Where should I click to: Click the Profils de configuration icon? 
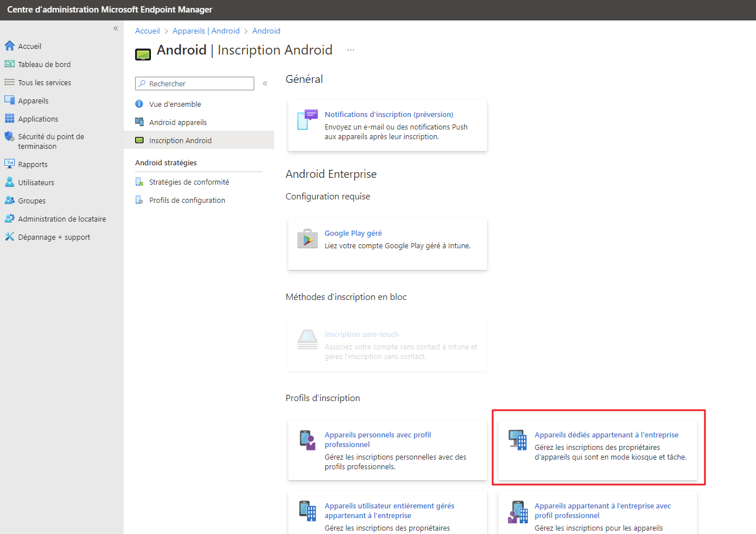pyautogui.click(x=139, y=200)
